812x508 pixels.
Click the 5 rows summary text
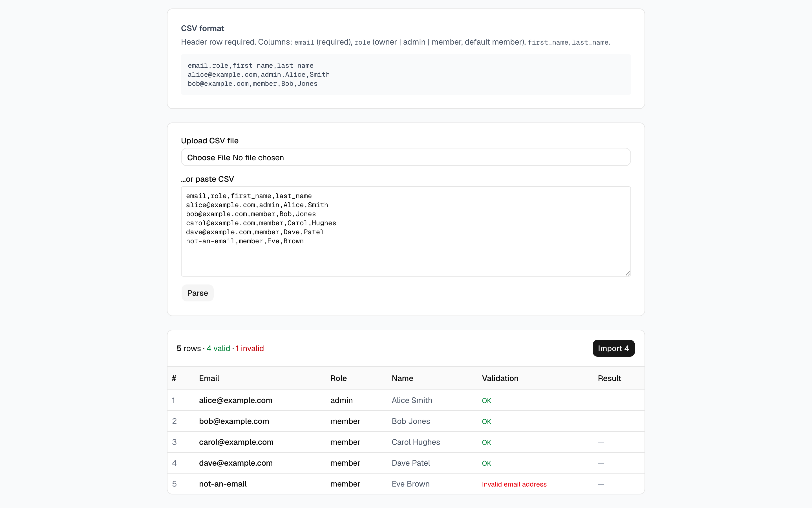pyautogui.click(x=189, y=349)
